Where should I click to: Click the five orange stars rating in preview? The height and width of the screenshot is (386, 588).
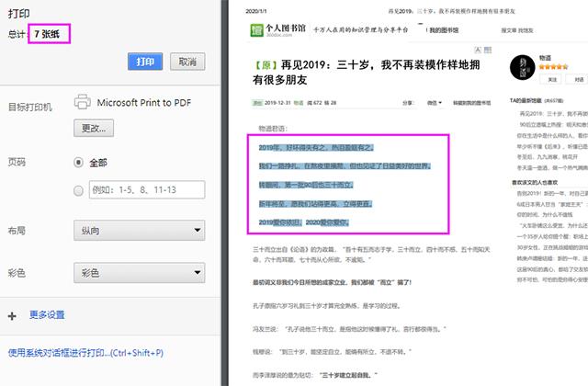[x=553, y=67]
